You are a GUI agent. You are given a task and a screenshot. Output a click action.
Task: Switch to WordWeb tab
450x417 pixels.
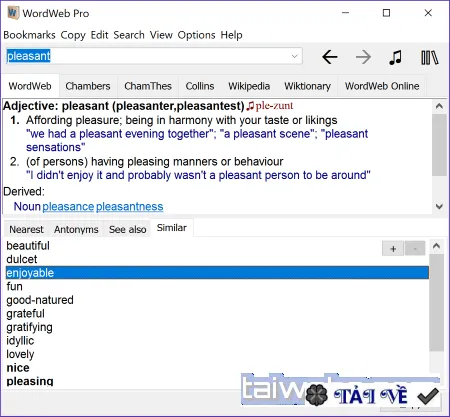pyautogui.click(x=30, y=86)
